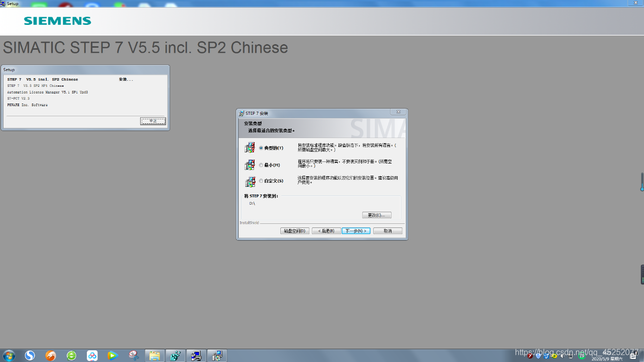The image size is (644, 362).
Task: Click 取消 to cancel STEP 7 install
Action: tap(388, 231)
